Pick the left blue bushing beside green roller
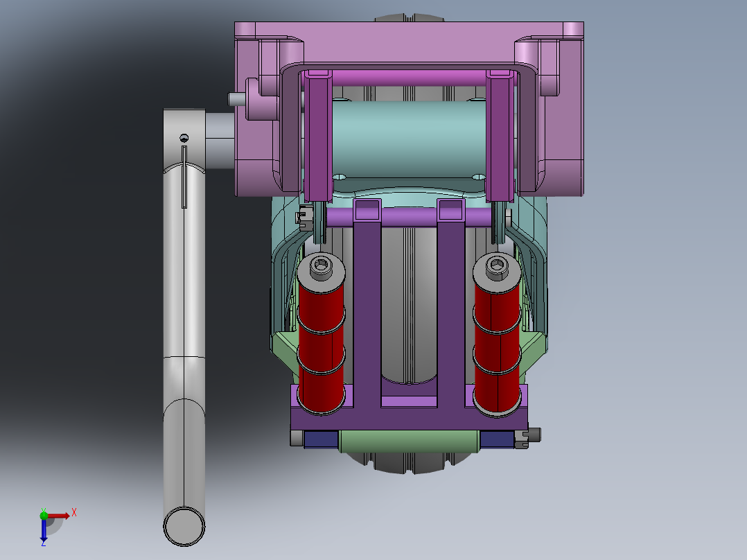The width and height of the screenshot is (747, 560). (x=322, y=439)
